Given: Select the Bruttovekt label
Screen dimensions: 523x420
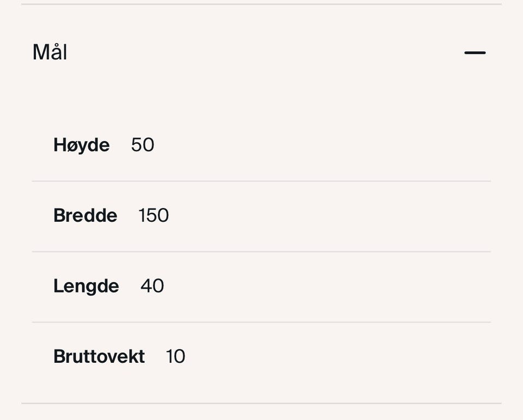Looking at the screenshot, I should point(99,356).
